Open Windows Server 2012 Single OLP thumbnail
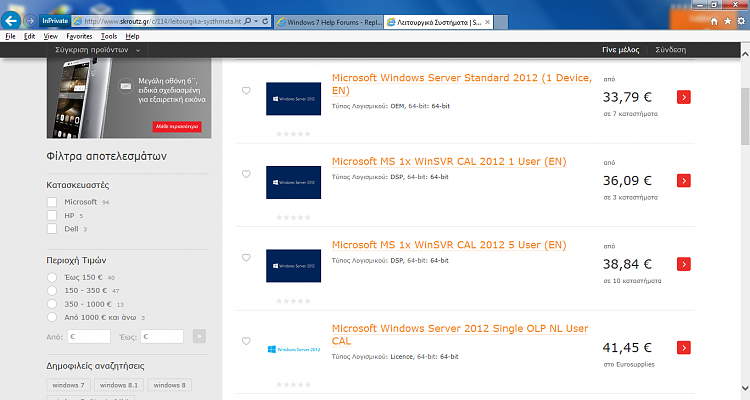Viewport: 750px width, 400px height. (x=293, y=349)
